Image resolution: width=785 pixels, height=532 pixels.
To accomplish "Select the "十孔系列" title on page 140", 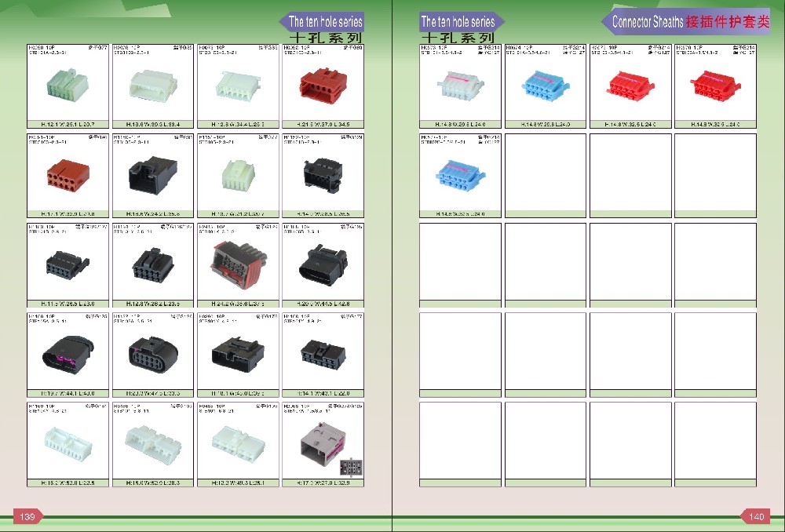I will 458,38.
